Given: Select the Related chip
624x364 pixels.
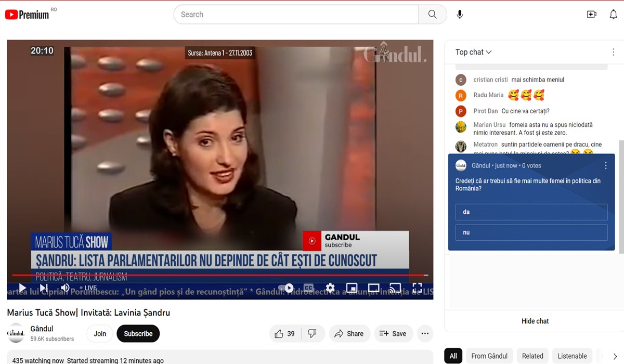Looking at the screenshot, I should tap(532, 356).
